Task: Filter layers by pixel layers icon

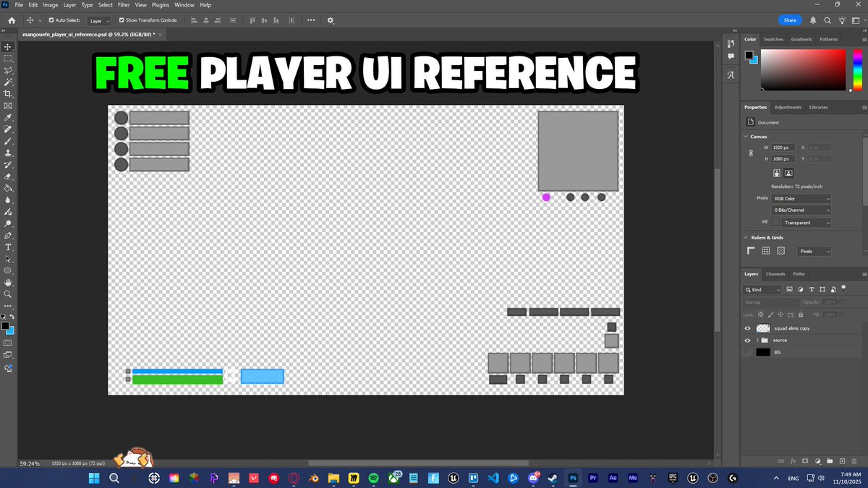Action: pos(790,289)
